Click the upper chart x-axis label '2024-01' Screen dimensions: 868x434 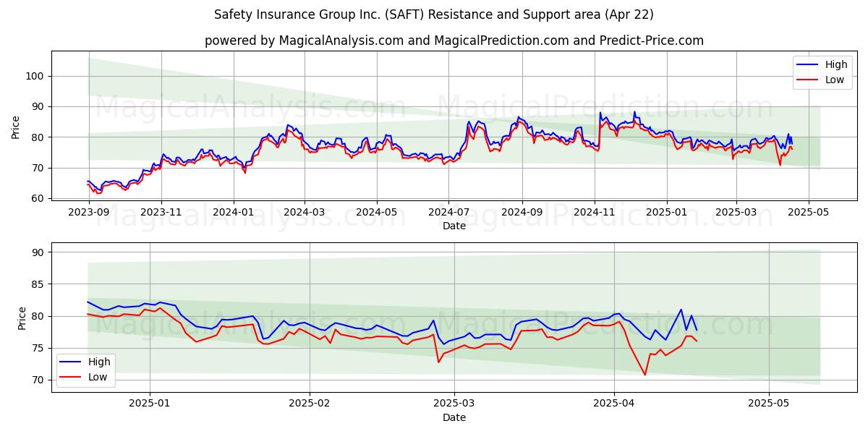point(234,213)
